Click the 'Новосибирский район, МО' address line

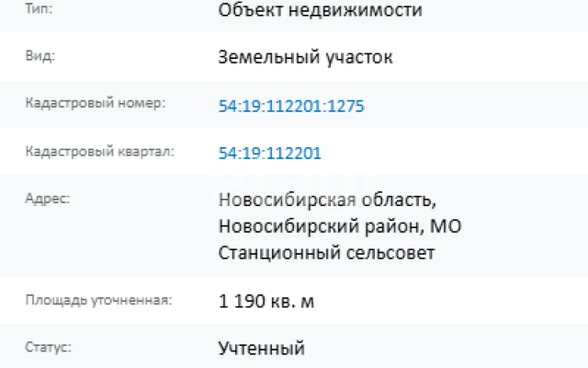click(340, 226)
